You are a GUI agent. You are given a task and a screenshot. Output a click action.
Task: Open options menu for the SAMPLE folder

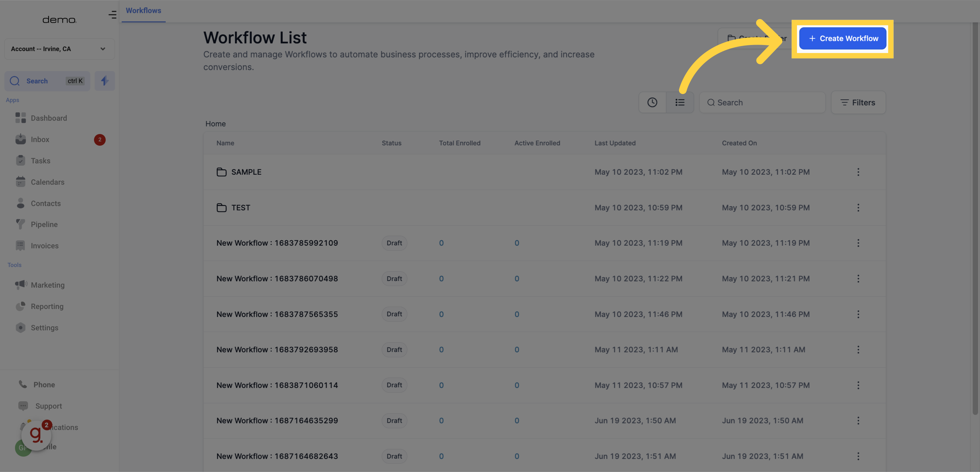point(858,172)
